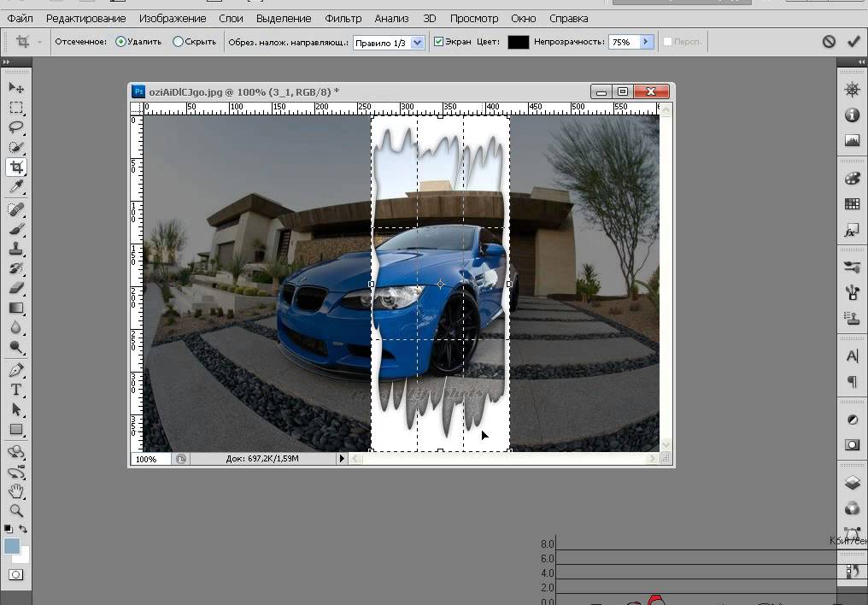This screenshot has height=605, width=868.
Task: Open the Masks panel
Action: [x=852, y=444]
